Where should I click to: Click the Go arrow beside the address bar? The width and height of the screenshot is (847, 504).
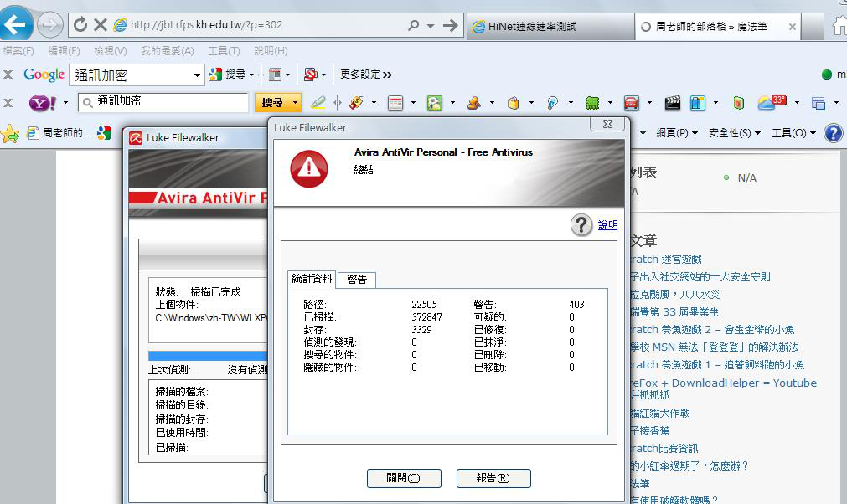coord(450,25)
